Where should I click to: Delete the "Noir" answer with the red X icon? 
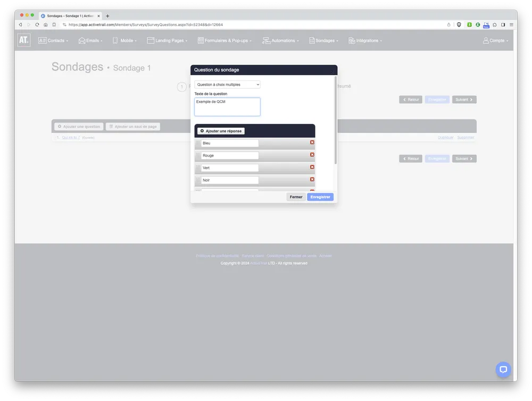coord(312,180)
